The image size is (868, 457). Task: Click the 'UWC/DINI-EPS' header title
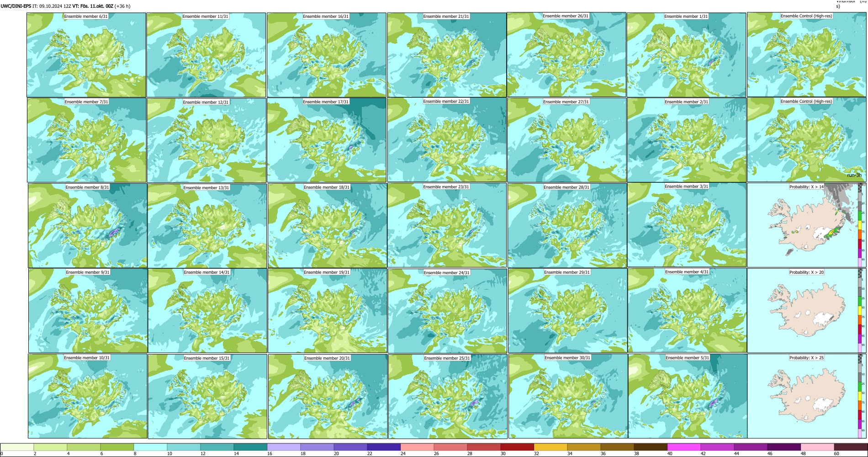[x=16, y=6]
